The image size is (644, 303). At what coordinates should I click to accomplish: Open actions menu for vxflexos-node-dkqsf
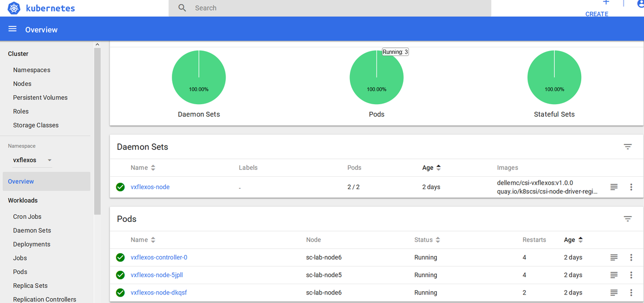[631, 293]
